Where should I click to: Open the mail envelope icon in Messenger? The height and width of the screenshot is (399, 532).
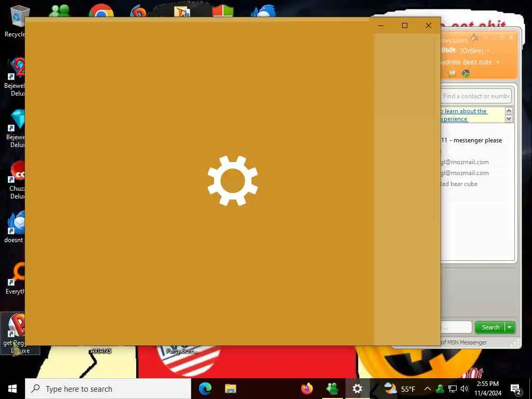click(x=452, y=73)
